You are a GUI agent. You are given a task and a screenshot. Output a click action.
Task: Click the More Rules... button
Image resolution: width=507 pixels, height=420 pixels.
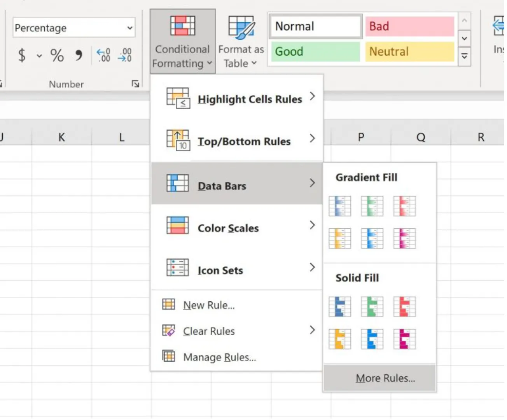[x=379, y=378]
